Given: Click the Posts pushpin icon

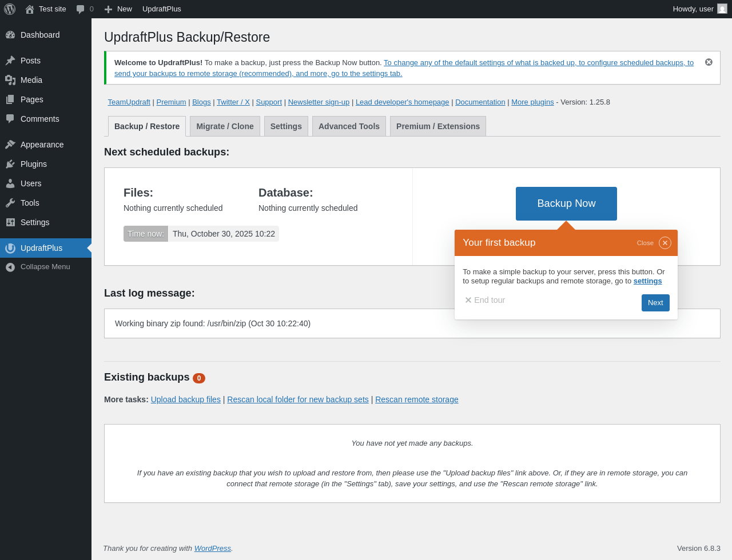Looking at the screenshot, I should tap(10, 61).
